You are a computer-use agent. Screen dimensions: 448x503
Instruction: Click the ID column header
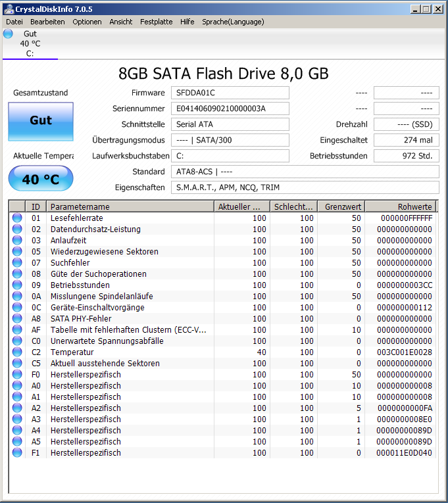36,206
